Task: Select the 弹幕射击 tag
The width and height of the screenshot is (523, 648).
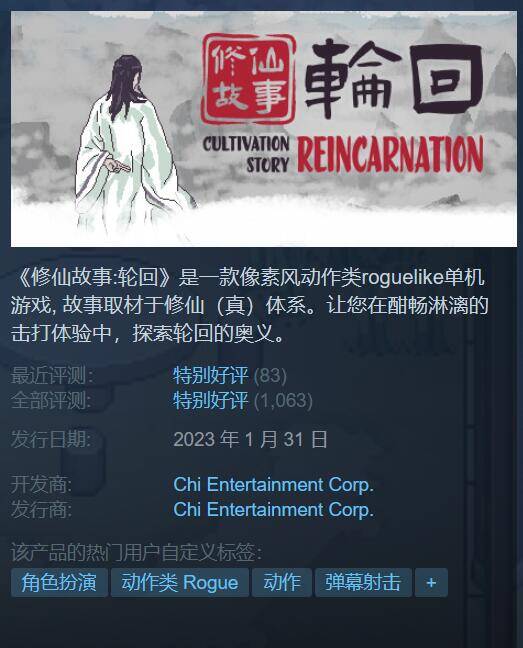Action: tap(363, 582)
